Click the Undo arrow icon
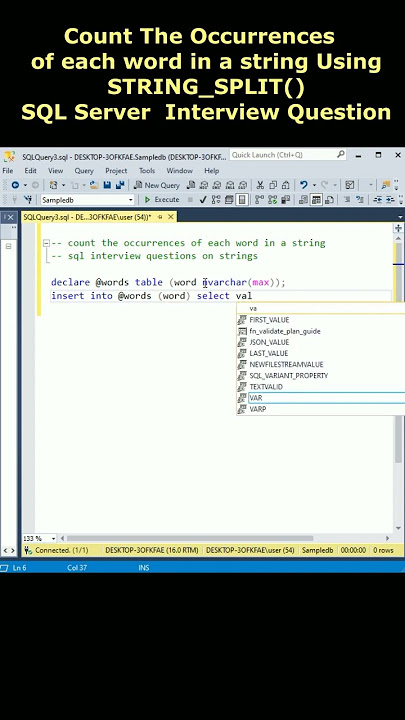This screenshot has height=720, width=405. 304,185
